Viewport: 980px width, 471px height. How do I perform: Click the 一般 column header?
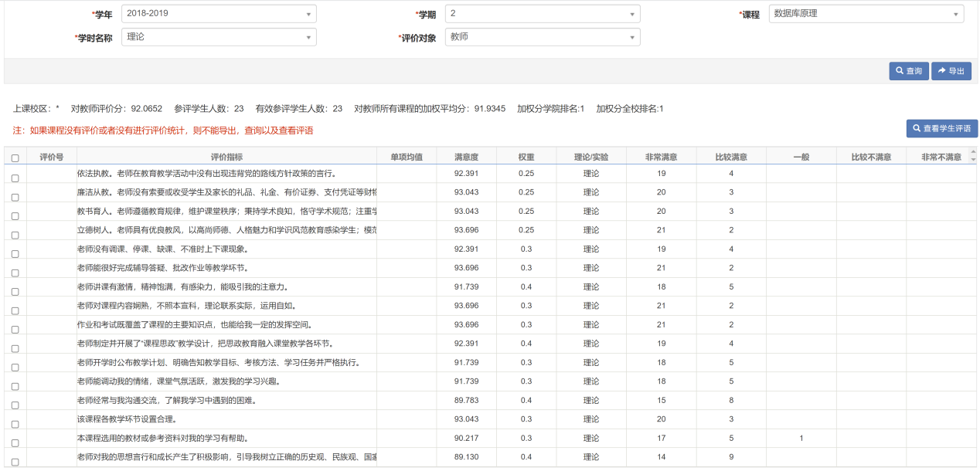click(801, 157)
